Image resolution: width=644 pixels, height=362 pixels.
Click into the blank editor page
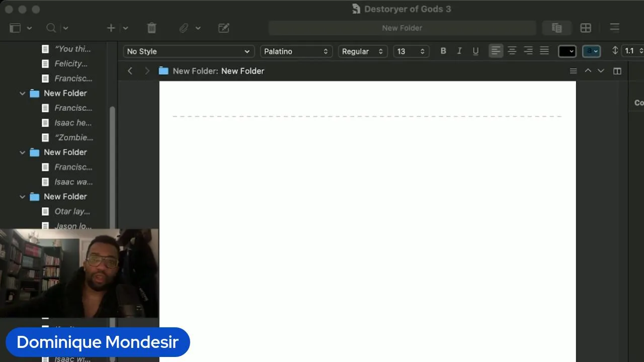click(x=367, y=221)
